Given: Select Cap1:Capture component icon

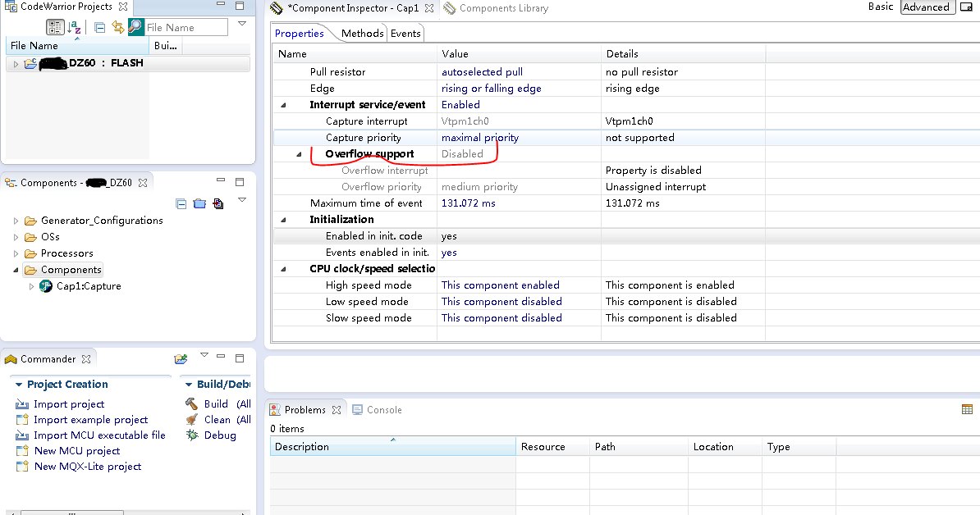Looking at the screenshot, I should click(46, 286).
